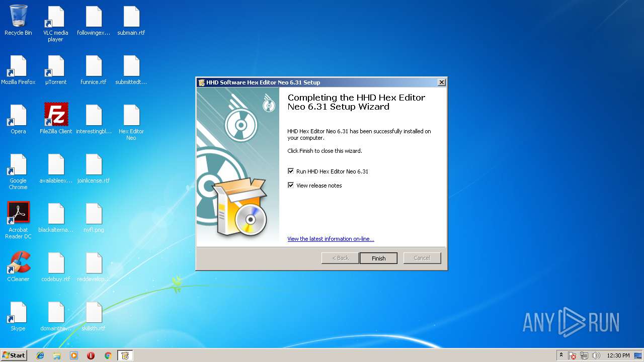Open the clock showing 12:30 PM
Screen dimensions: 644x362
tap(618, 355)
